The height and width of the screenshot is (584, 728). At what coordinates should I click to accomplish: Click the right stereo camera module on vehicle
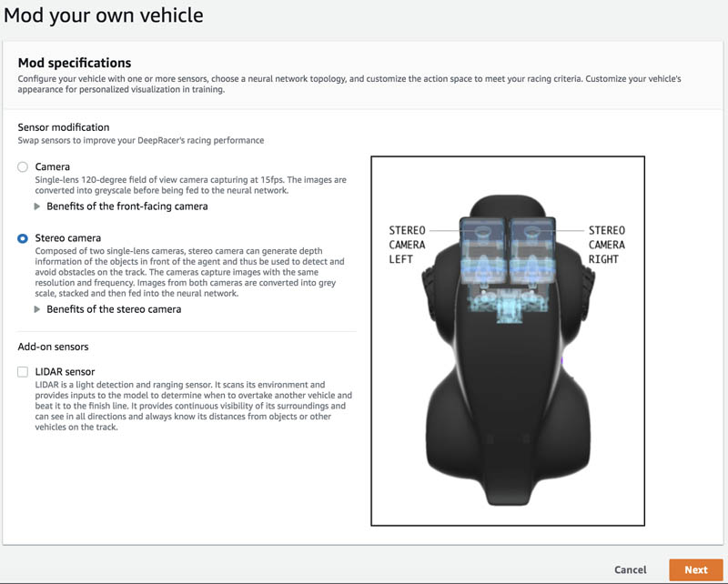[532, 251]
